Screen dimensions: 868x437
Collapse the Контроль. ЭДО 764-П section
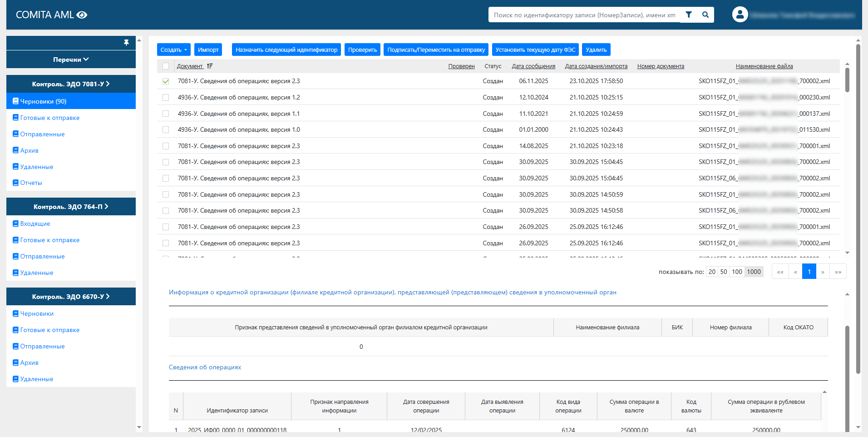(x=71, y=207)
